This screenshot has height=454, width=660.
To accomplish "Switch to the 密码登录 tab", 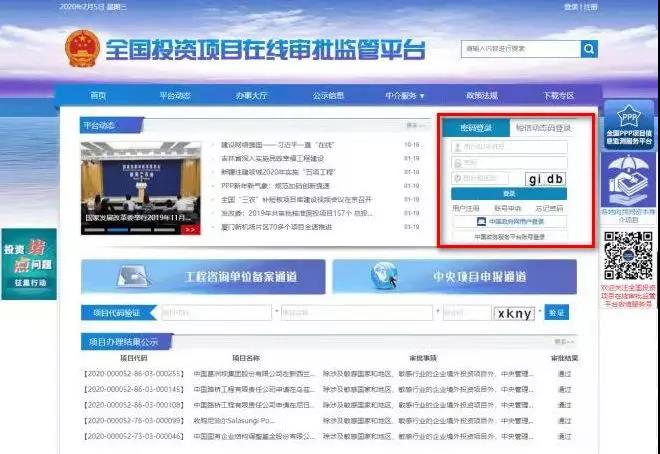I will click(x=477, y=128).
